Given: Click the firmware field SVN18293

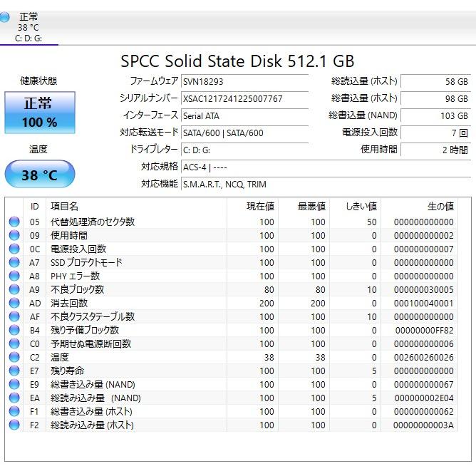Looking at the screenshot, I should tap(244, 81).
